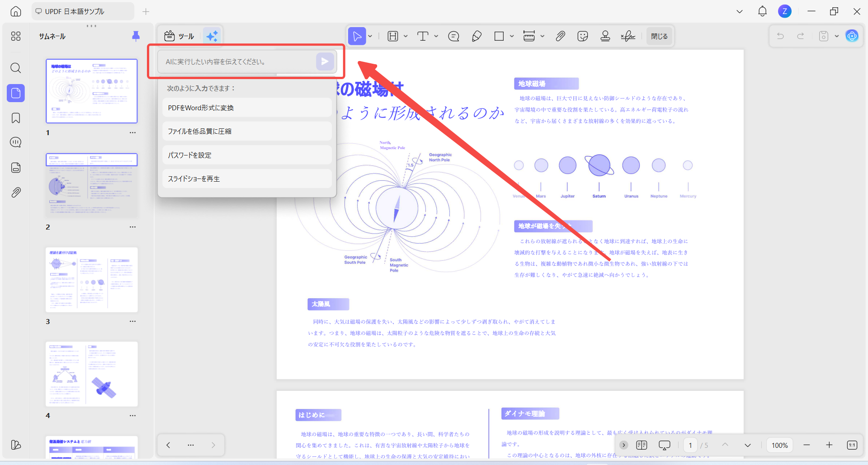Select the rectangle shape tool

pos(499,36)
